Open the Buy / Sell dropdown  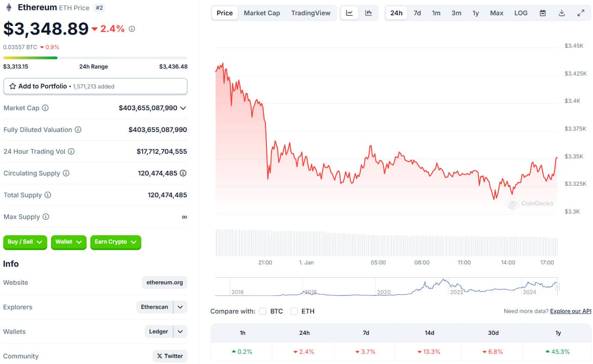pos(25,242)
